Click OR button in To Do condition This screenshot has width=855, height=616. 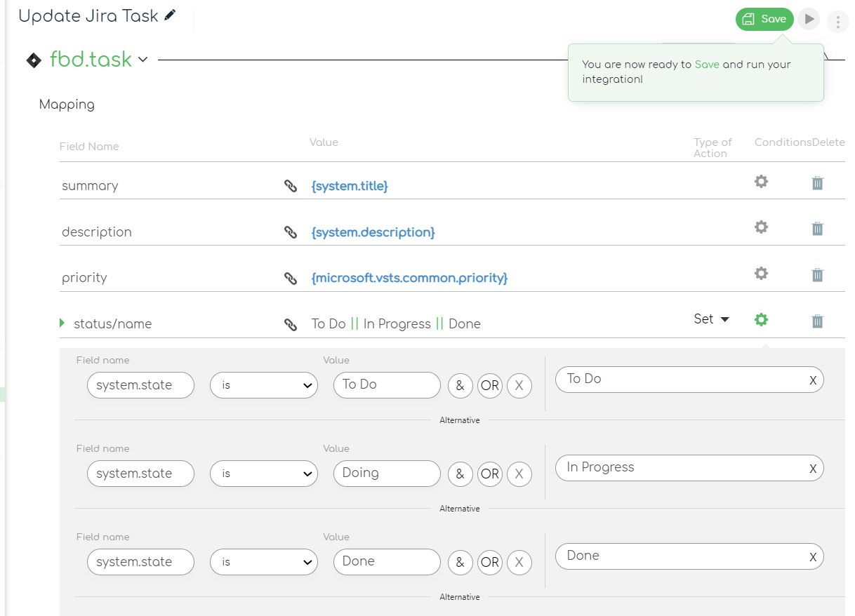click(x=490, y=385)
